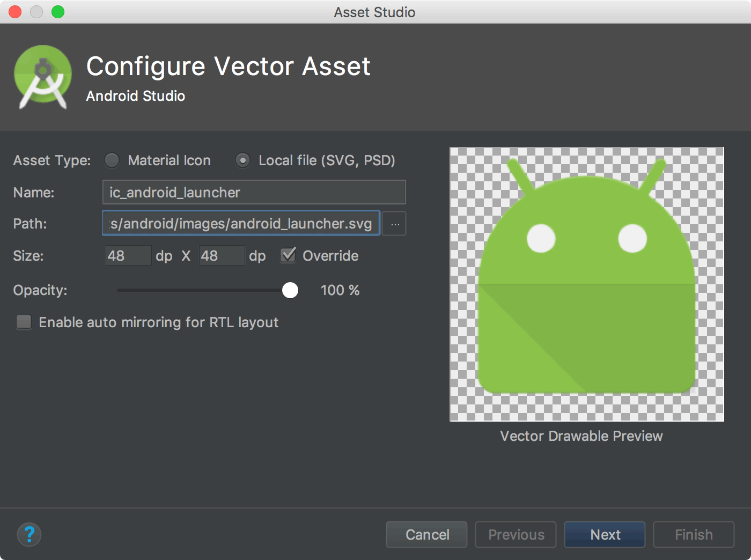Click the Finish button
This screenshot has height=560, width=751.
coord(693,534)
